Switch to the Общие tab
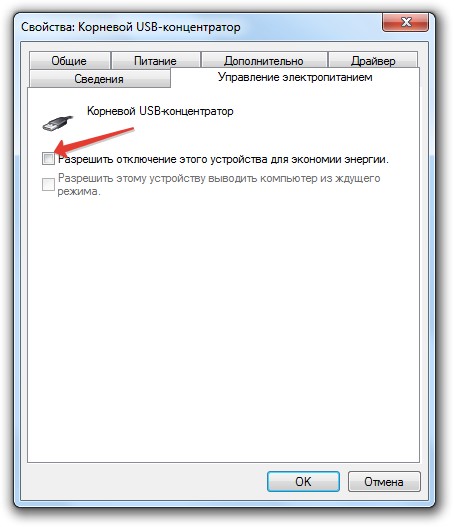The height and width of the screenshot is (527, 454). (69, 60)
